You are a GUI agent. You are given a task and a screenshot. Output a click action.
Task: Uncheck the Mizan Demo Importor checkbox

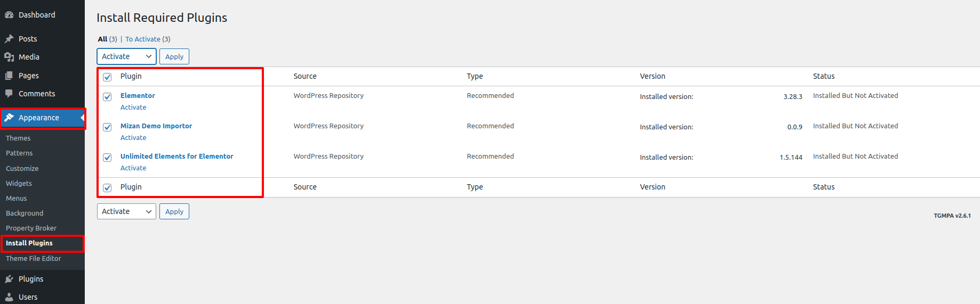[x=107, y=127]
